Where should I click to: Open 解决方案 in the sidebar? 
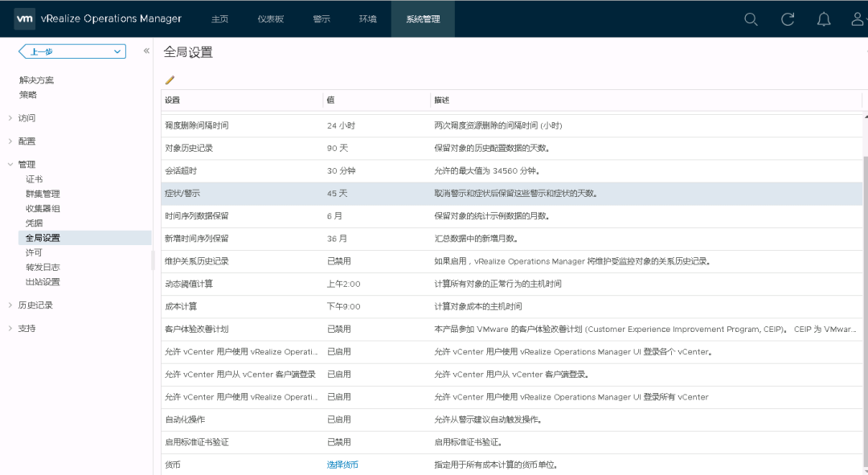(36, 80)
